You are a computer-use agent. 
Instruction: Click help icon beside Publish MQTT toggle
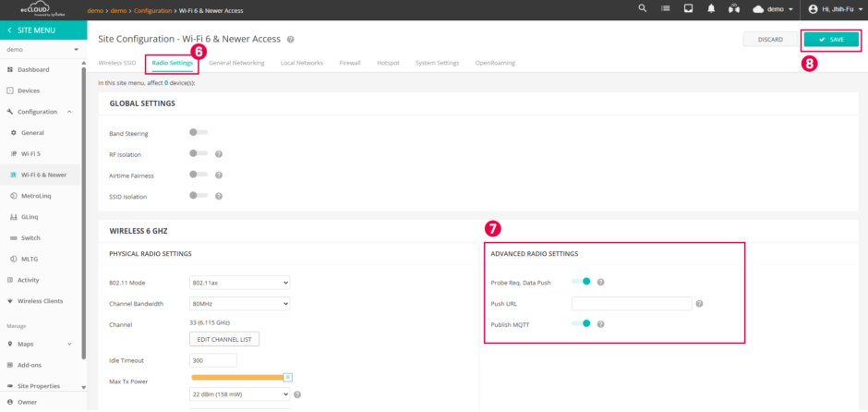point(600,324)
